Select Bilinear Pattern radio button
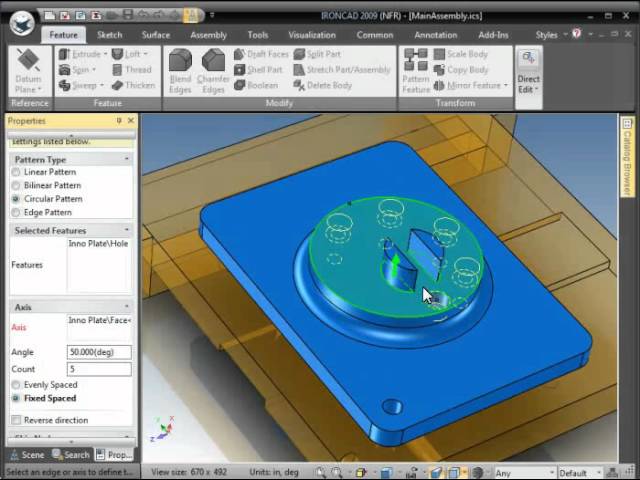The width and height of the screenshot is (640, 480). point(16,185)
